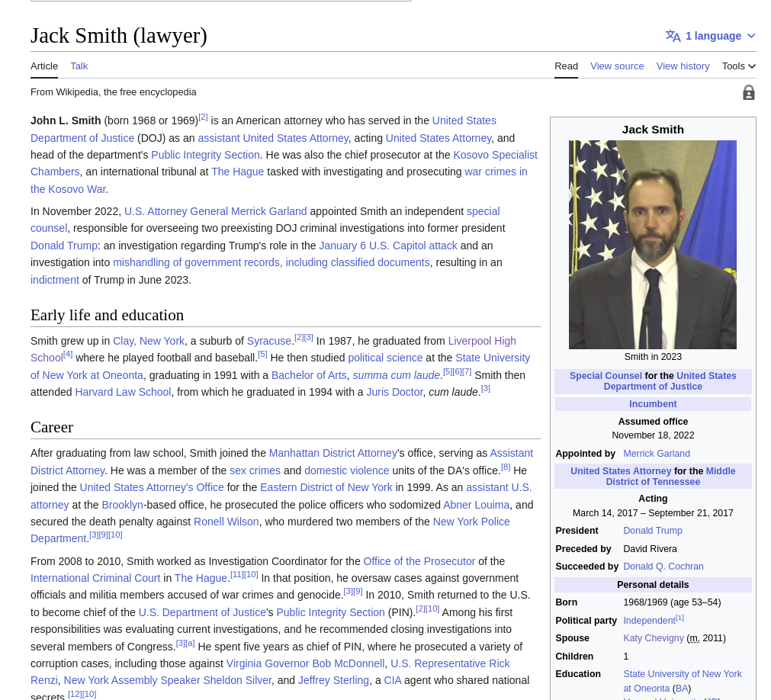Visit the Kosovo Specialist Chambers link
771x700 pixels.
click(x=284, y=163)
